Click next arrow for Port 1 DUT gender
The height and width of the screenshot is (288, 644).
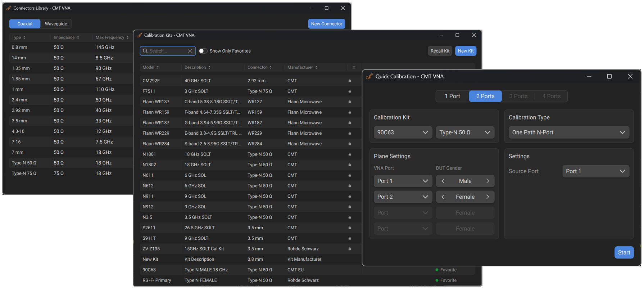(x=487, y=181)
